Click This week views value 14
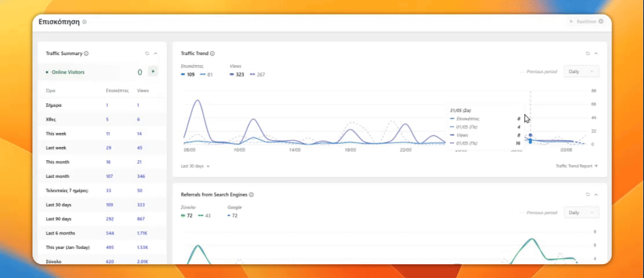 pos(139,134)
